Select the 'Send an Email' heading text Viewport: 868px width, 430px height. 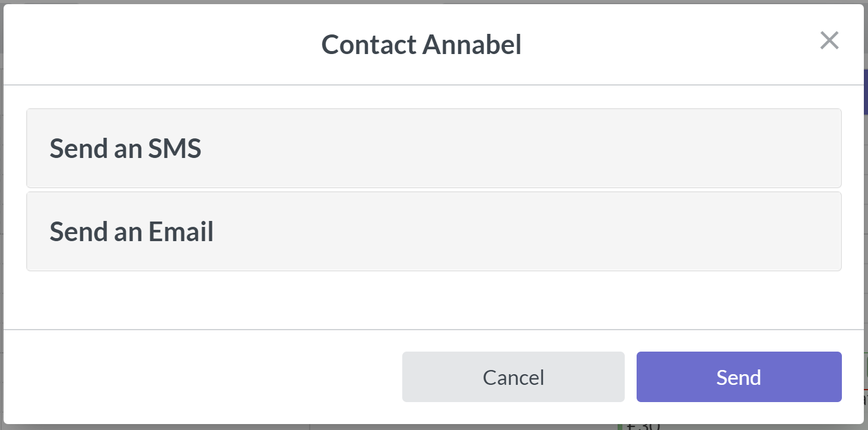click(x=131, y=232)
